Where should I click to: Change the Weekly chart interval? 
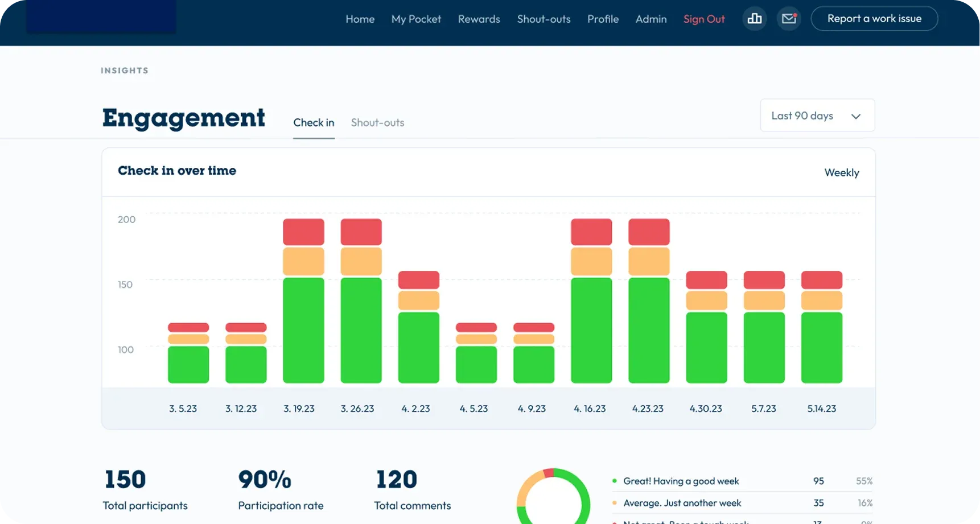point(841,172)
